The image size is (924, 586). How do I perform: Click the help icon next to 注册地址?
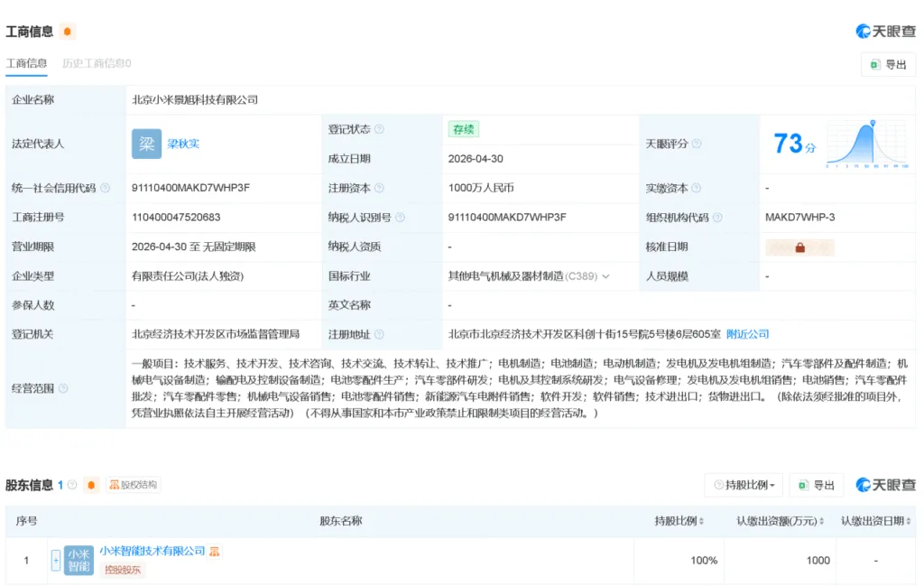[x=379, y=334]
